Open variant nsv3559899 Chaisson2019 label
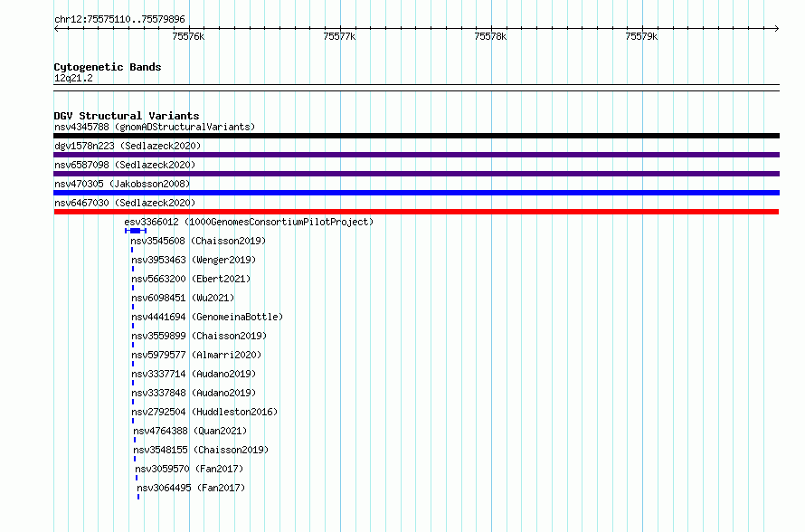This screenshot has width=805, height=532. (199, 336)
